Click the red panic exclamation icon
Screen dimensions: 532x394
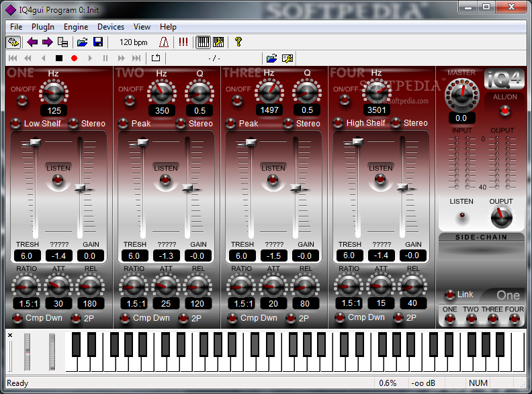tap(183, 42)
